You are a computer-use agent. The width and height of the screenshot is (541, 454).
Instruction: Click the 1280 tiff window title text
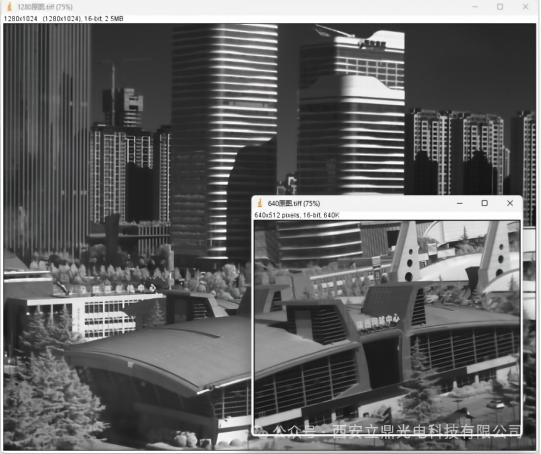tap(45, 7)
